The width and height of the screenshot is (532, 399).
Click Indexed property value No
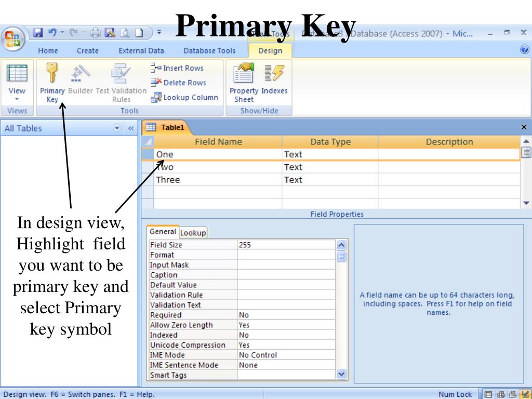[x=286, y=335]
